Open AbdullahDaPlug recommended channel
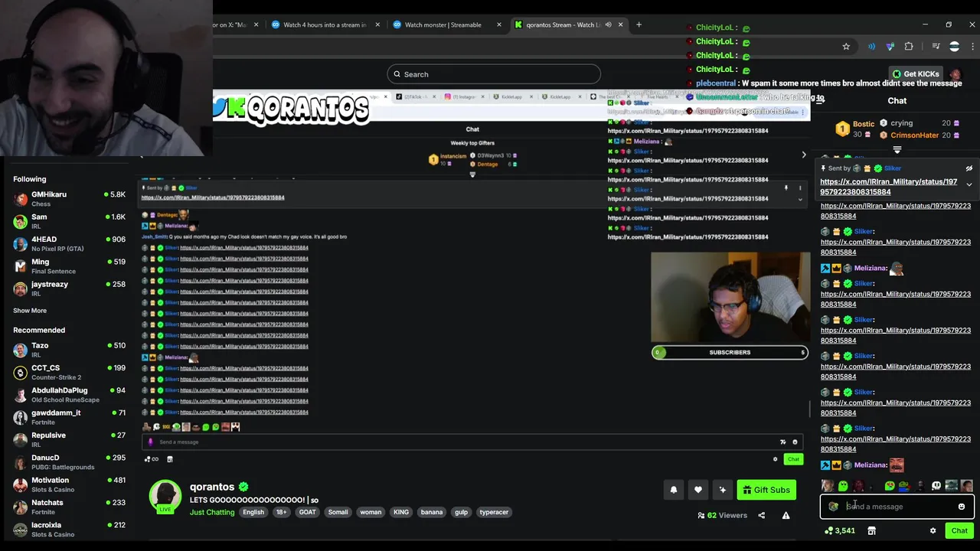The image size is (980, 551). (69, 394)
